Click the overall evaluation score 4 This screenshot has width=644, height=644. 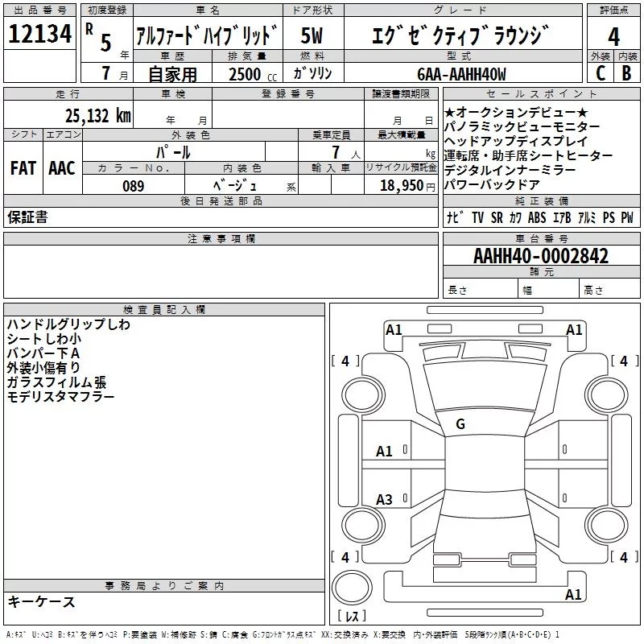(x=613, y=36)
